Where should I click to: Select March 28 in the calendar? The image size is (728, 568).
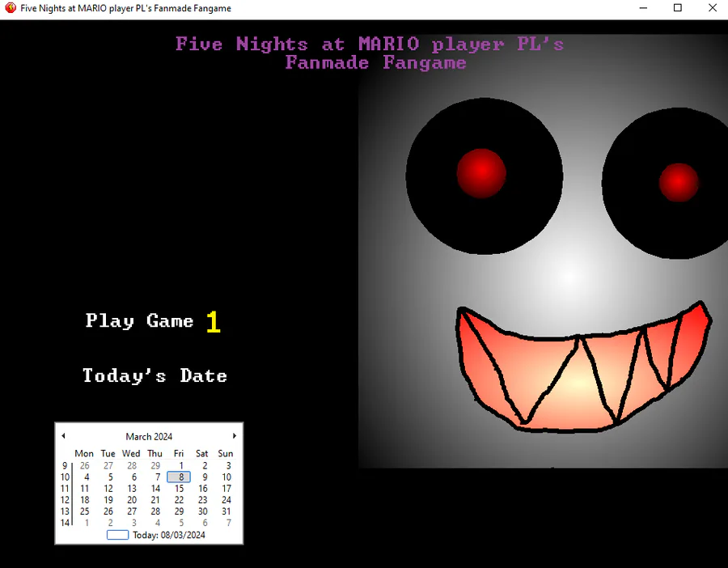click(x=155, y=511)
